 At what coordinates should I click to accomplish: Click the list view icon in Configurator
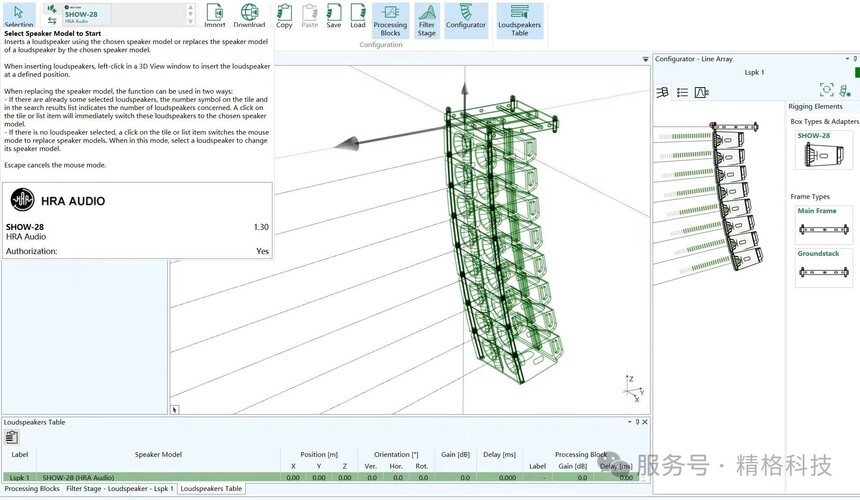coord(682,93)
